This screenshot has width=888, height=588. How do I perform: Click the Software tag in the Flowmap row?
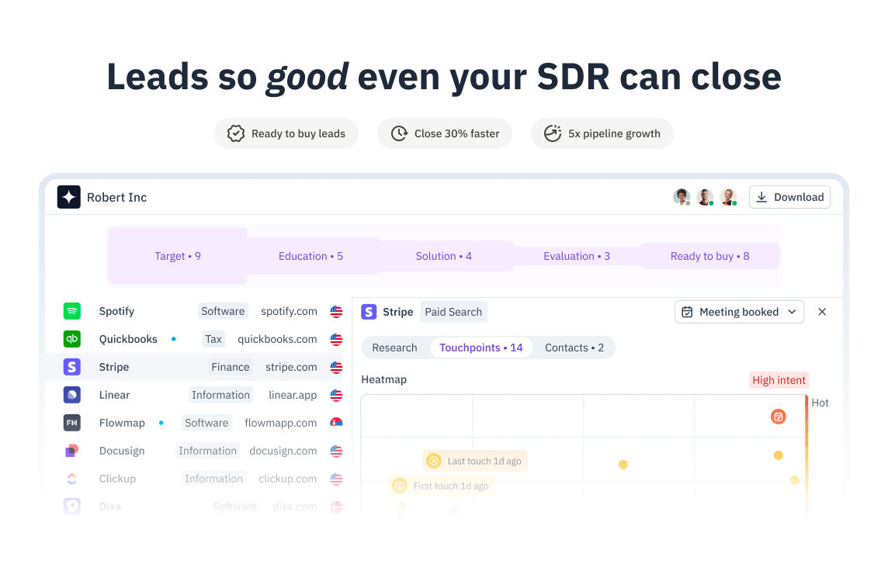[206, 423]
